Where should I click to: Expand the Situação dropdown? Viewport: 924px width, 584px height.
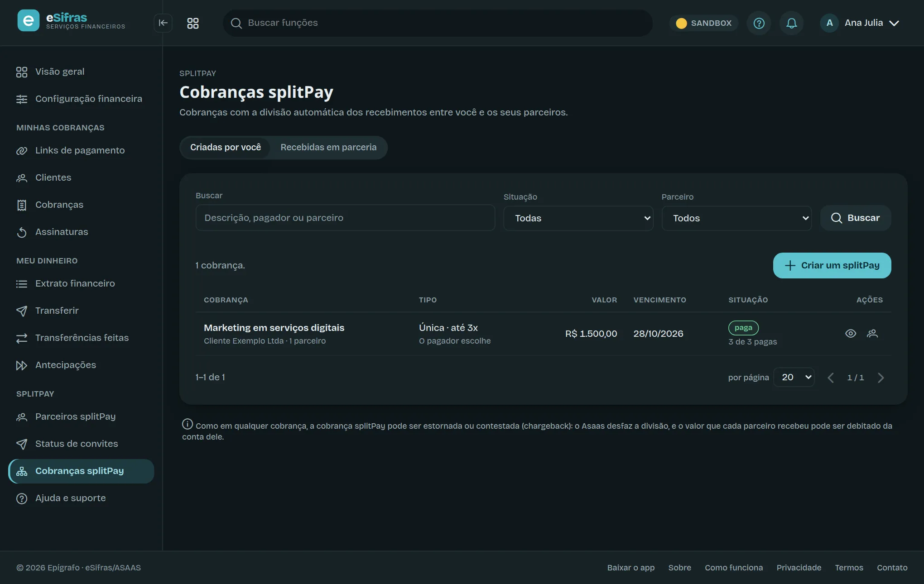point(578,218)
